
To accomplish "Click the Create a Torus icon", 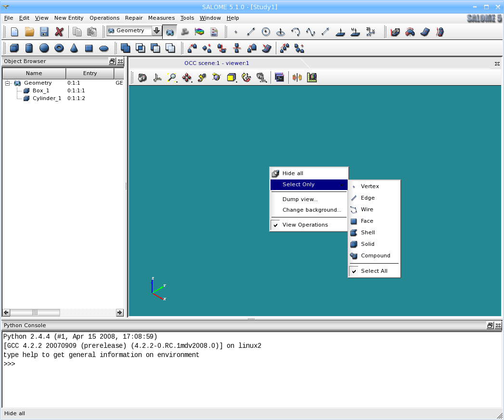I will pos(59,48).
